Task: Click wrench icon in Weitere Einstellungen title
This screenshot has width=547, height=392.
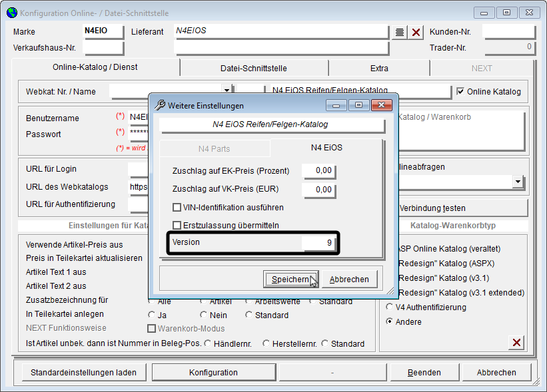Action: (160, 105)
